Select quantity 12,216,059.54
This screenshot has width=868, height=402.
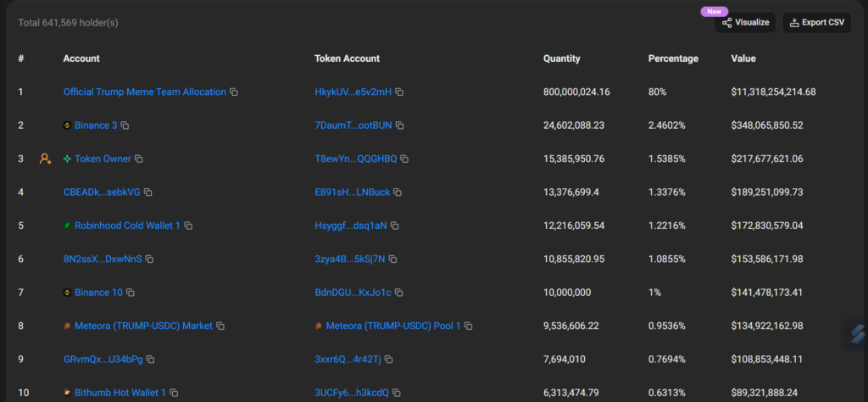tap(574, 226)
